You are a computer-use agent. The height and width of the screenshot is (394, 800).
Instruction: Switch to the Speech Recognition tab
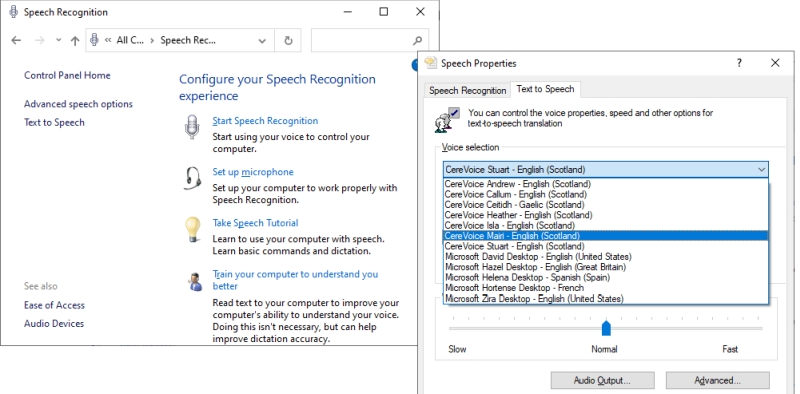point(467,90)
